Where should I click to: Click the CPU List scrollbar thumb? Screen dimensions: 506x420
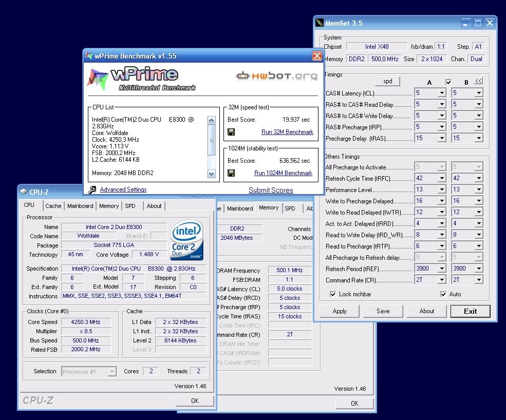[x=211, y=140]
